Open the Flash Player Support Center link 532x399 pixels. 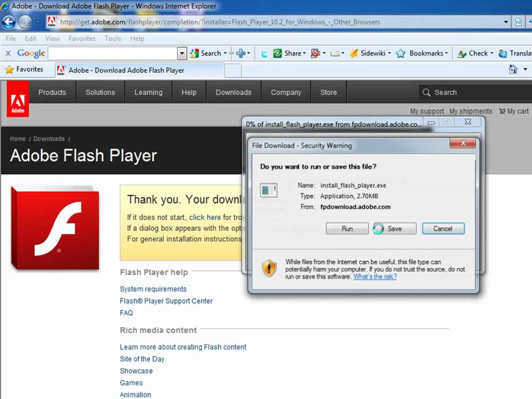pos(166,301)
